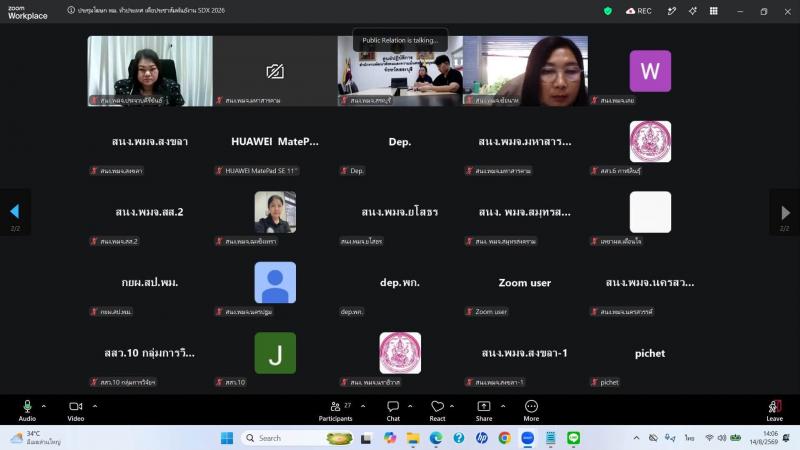The height and width of the screenshot is (450, 800).
Task: Open the AI Companion sparkle icon
Action: (x=692, y=11)
